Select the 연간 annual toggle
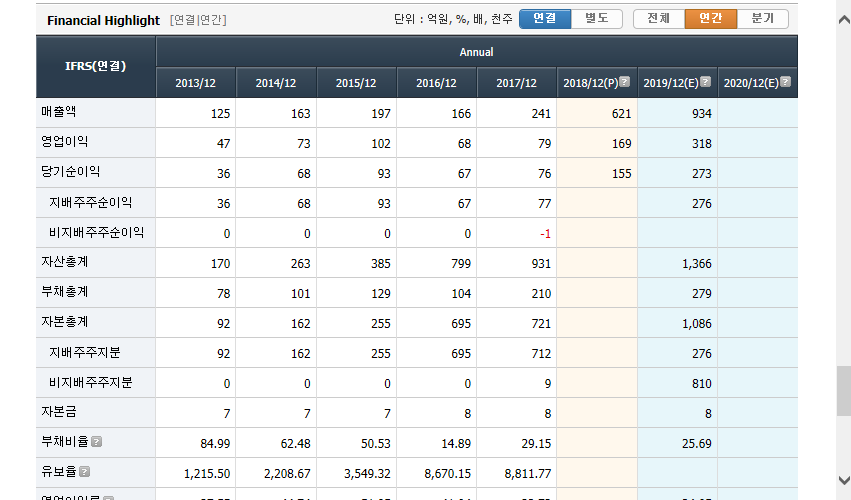Viewport: 851px width, 500px height. pos(711,19)
